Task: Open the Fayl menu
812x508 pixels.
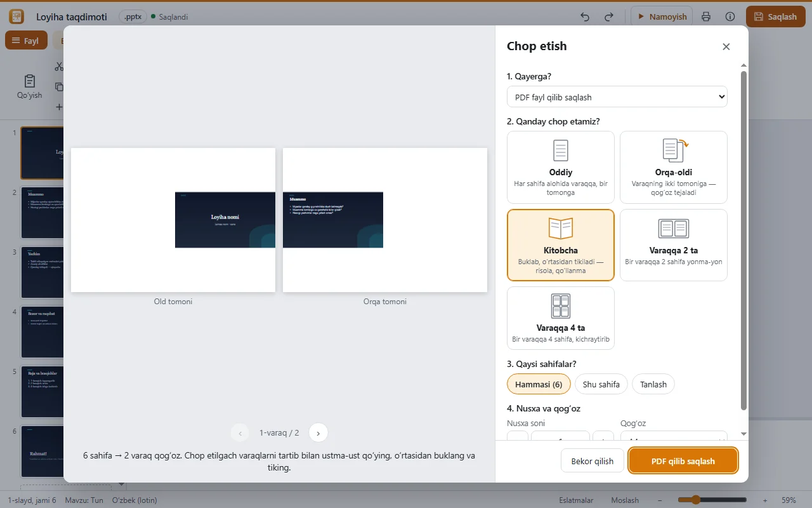Action: (26, 41)
